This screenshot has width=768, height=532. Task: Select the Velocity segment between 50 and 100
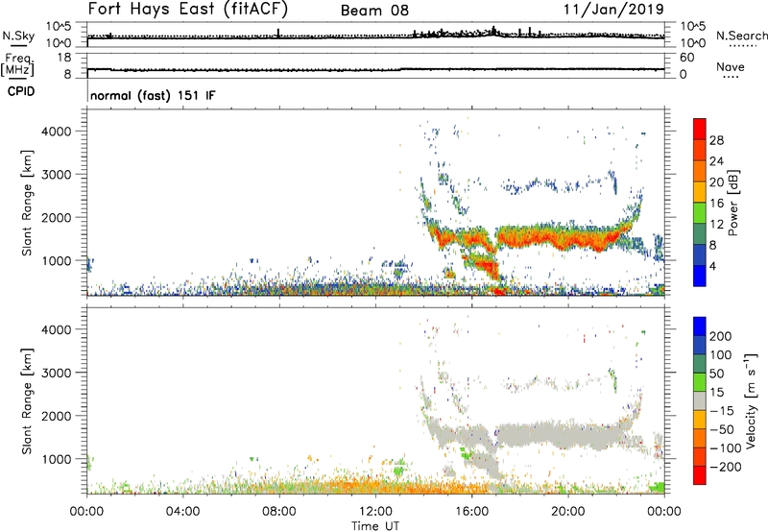700,364
